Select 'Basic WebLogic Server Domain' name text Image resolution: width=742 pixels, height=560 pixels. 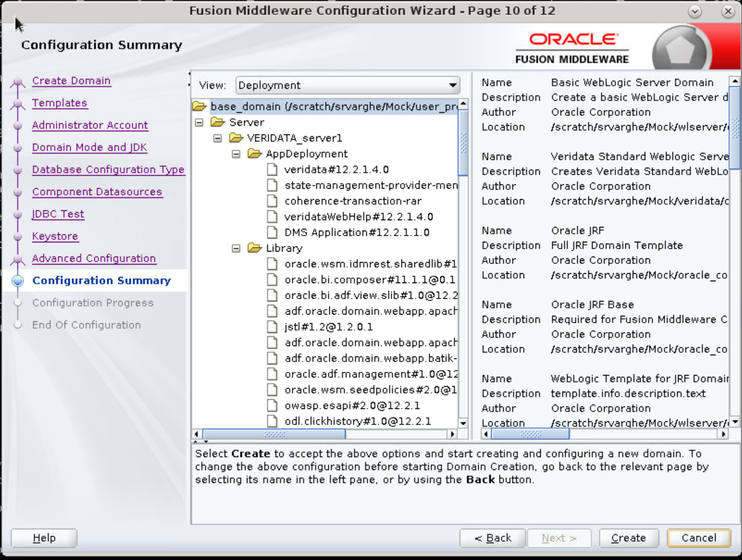632,82
